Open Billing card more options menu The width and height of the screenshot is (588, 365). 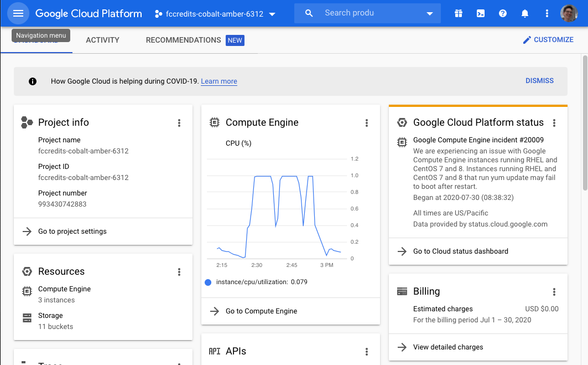click(554, 292)
